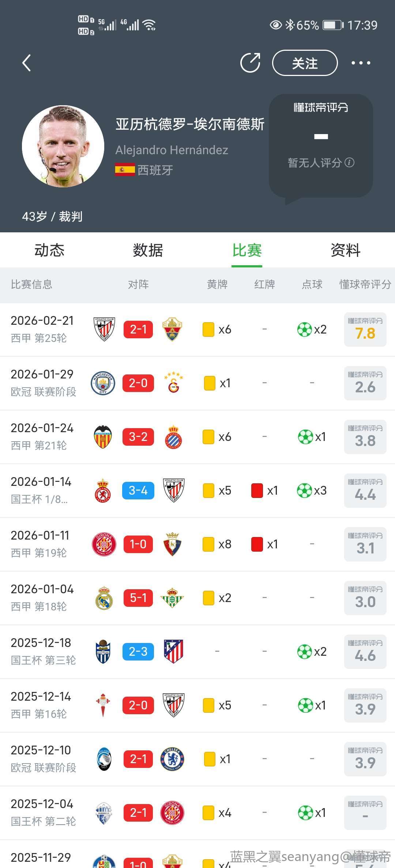395x868 pixels.
Task: Tap the 7.8 rating badge
Action: coord(365,330)
